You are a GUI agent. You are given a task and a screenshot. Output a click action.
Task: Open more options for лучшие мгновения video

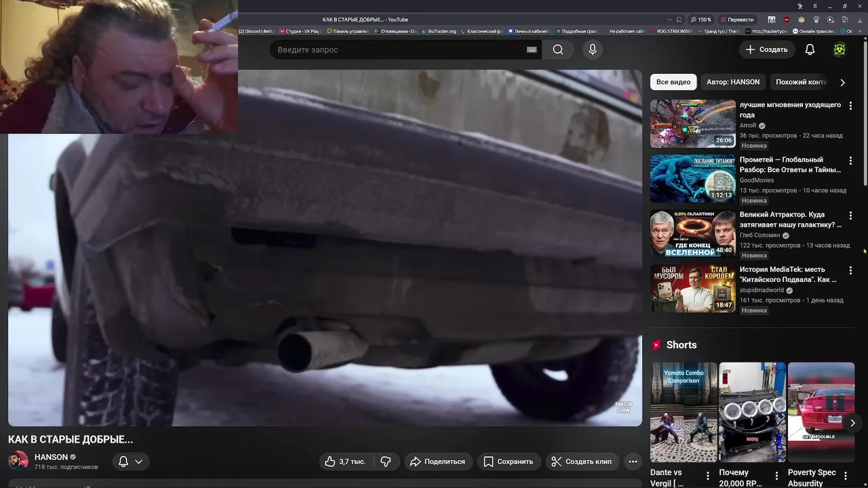point(850,106)
